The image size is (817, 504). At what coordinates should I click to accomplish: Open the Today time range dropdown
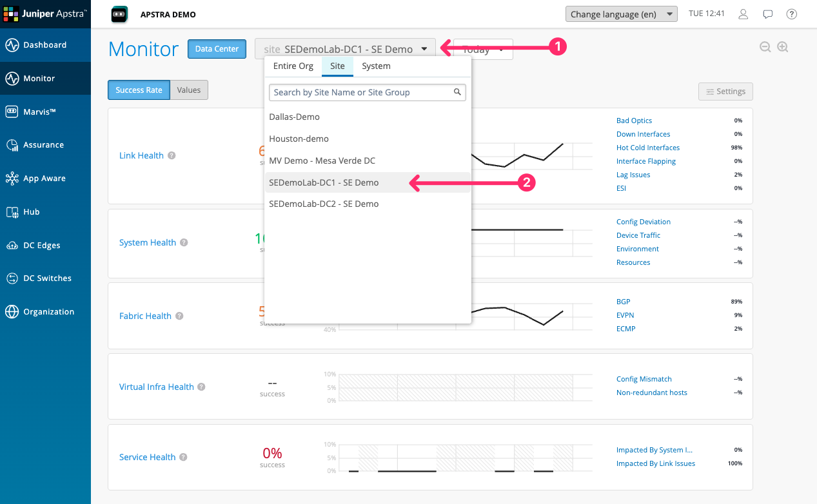[x=500, y=50]
